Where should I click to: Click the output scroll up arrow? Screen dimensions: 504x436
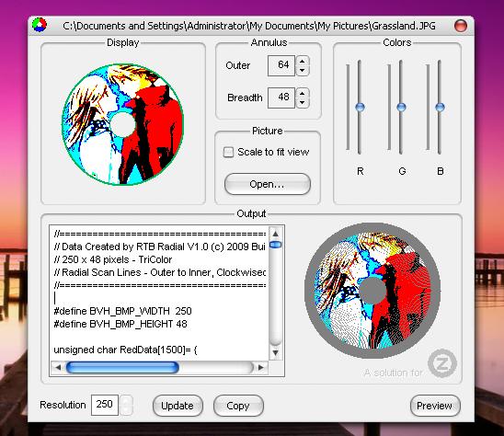pos(276,233)
